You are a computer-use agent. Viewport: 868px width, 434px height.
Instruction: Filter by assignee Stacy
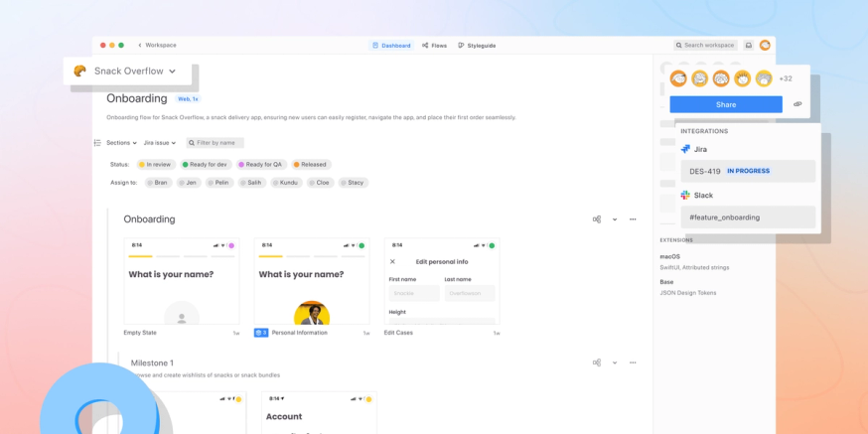click(354, 183)
